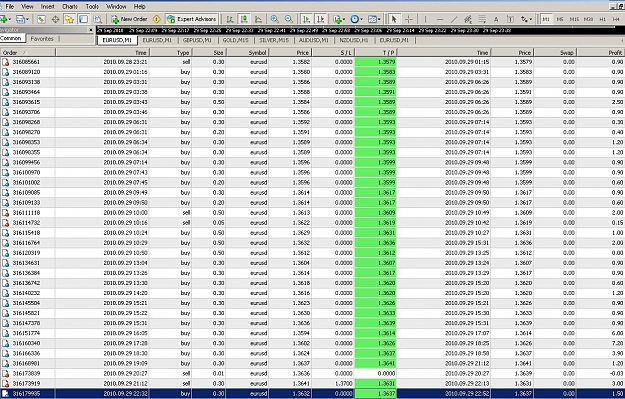Switch to M15 timeframe

point(574,19)
